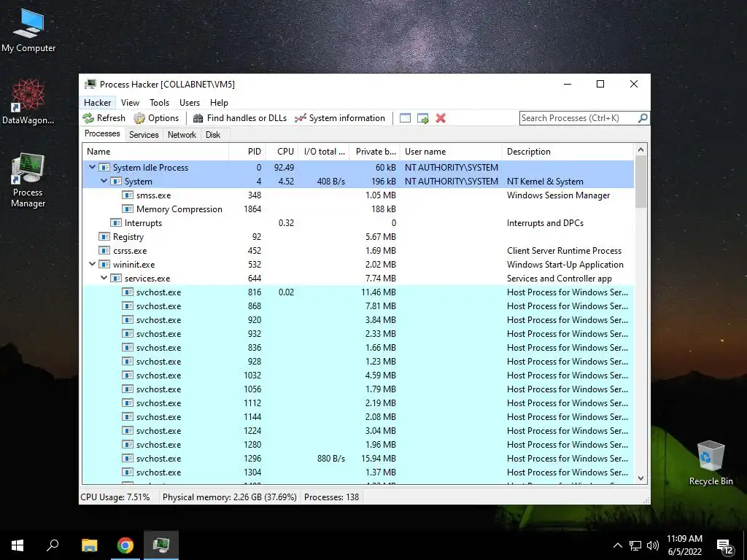Screen dimensions: 747x560
Task: Click the smss.exe process icon
Action: (127, 195)
